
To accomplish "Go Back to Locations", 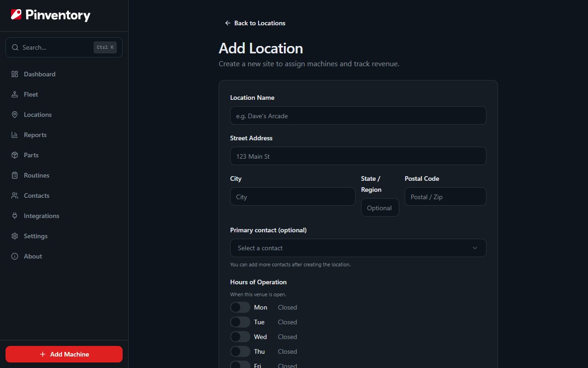I will point(255,23).
